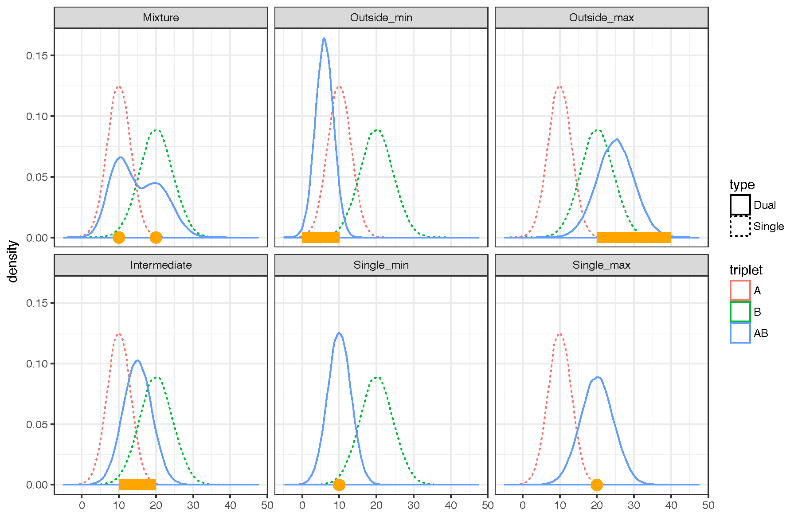Click the 'Dual' legend label

765,205
